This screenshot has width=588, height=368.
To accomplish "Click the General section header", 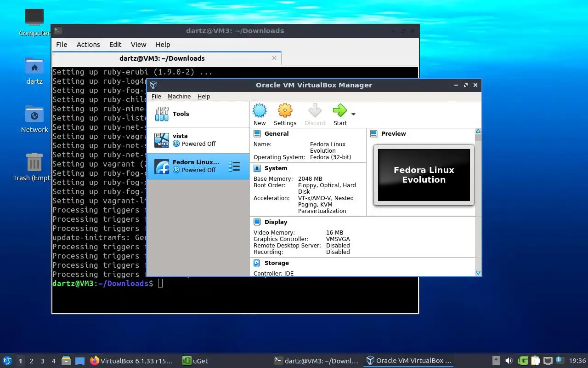I will (x=277, y=134).
